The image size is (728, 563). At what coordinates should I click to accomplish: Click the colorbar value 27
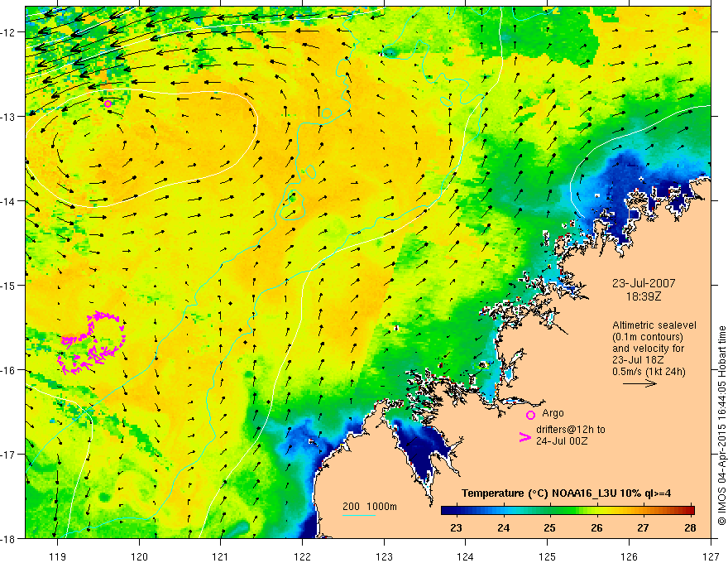pos(643,528)
